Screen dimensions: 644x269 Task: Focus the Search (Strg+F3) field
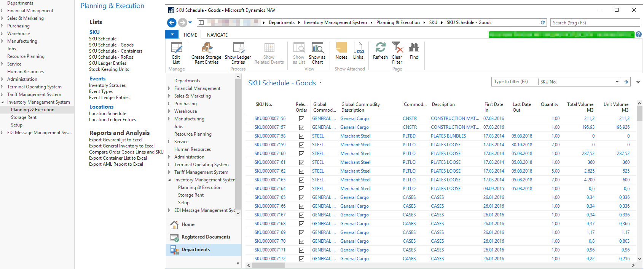[596, 22]
